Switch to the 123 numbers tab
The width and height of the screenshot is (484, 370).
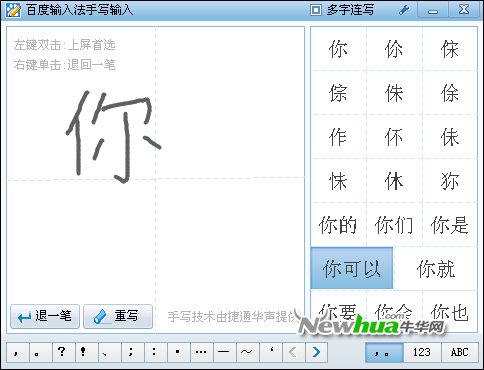pos(422,353)
